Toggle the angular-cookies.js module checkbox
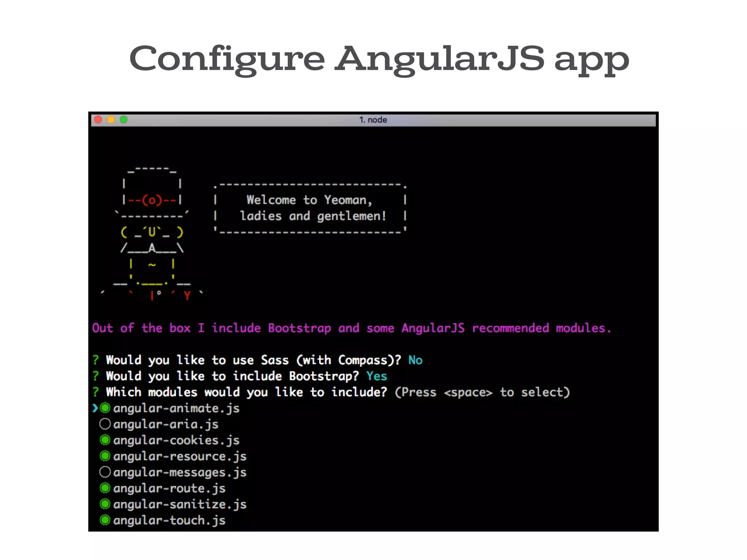 point(105,440)
